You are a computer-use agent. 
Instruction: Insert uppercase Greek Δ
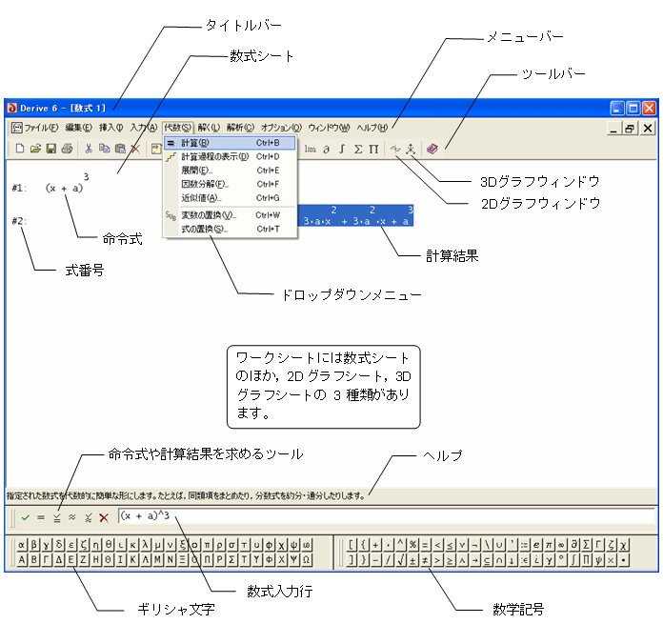[x=58, y=560]
